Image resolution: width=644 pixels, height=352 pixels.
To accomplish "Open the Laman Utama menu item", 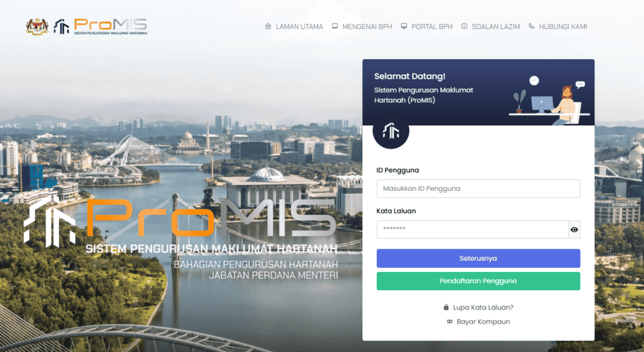I will [299, 26].
